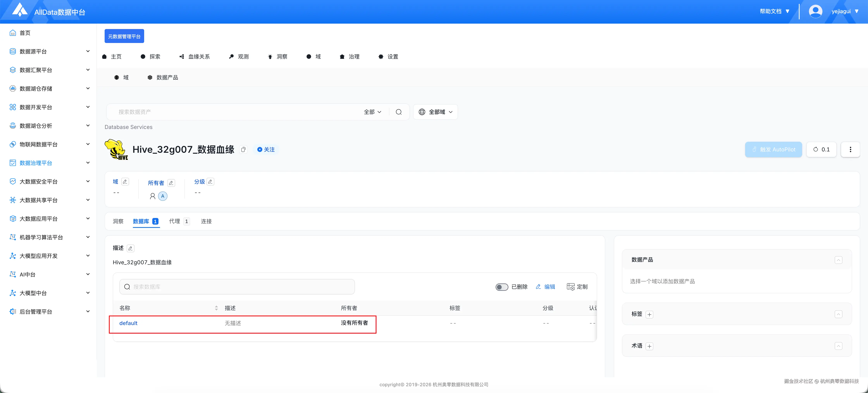The image size is (868, 393).
Task: Expand 数据源平台 chevron in sidebar
Action: tap(88, 51)
